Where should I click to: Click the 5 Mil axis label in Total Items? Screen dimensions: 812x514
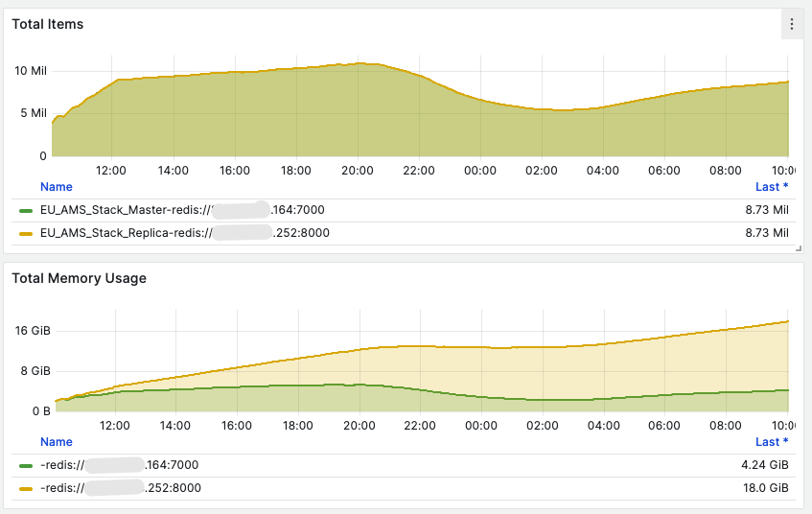click(x=34, y=113)
